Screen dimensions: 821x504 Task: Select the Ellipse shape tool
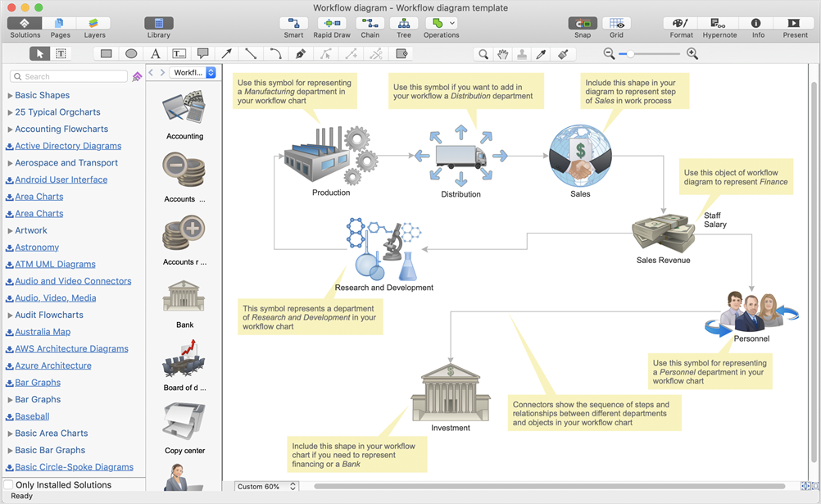(131, 53)
